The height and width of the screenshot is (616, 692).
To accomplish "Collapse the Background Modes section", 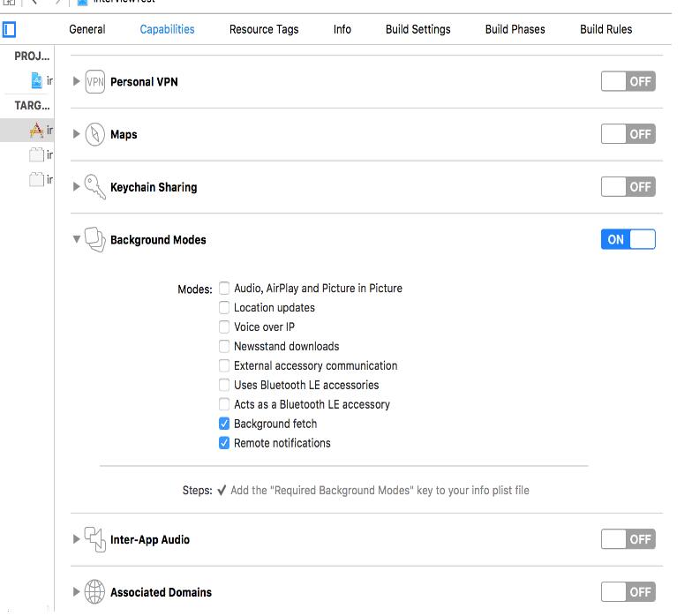I will pos(76,240).
